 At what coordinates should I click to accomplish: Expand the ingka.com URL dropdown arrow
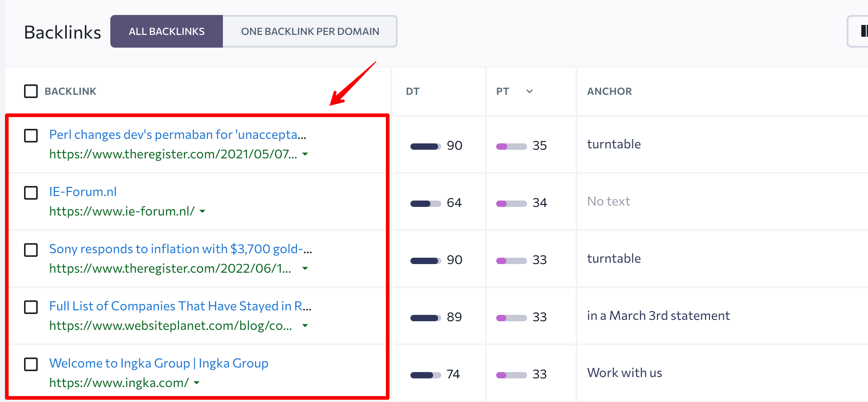point(197,383)
